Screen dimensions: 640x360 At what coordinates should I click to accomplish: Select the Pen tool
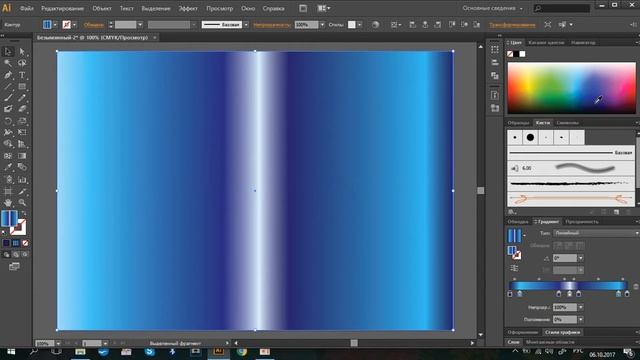[x=8, y=75]
